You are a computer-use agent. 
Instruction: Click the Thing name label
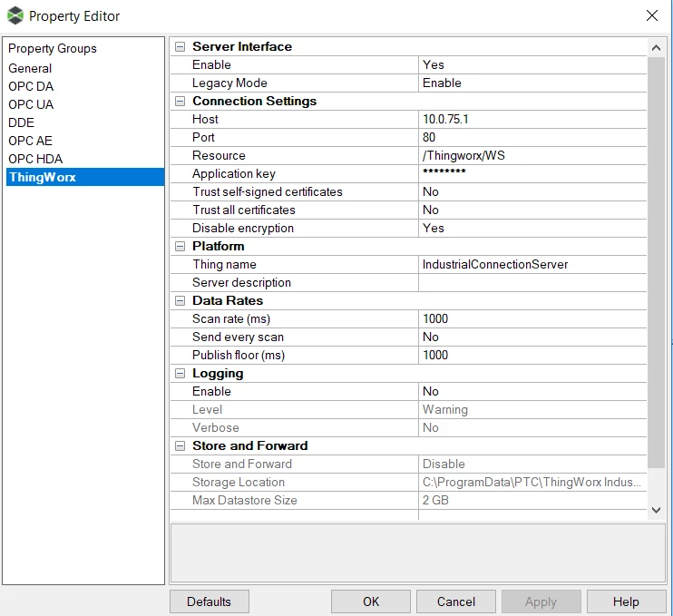(224, 264)
